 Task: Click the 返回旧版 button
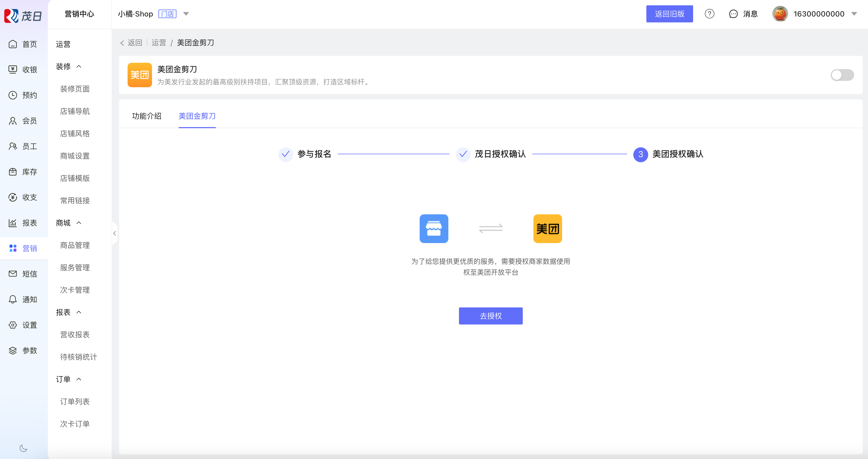pyautogui.click(x=669, y=14)
